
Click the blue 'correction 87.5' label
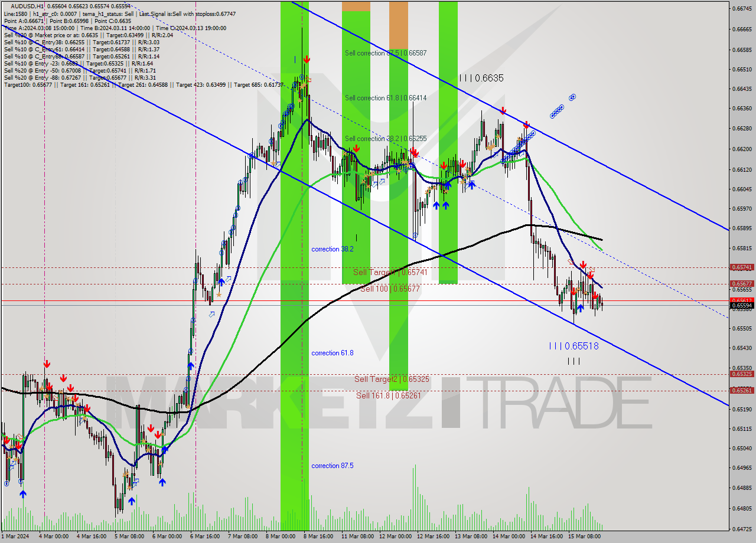333,466
